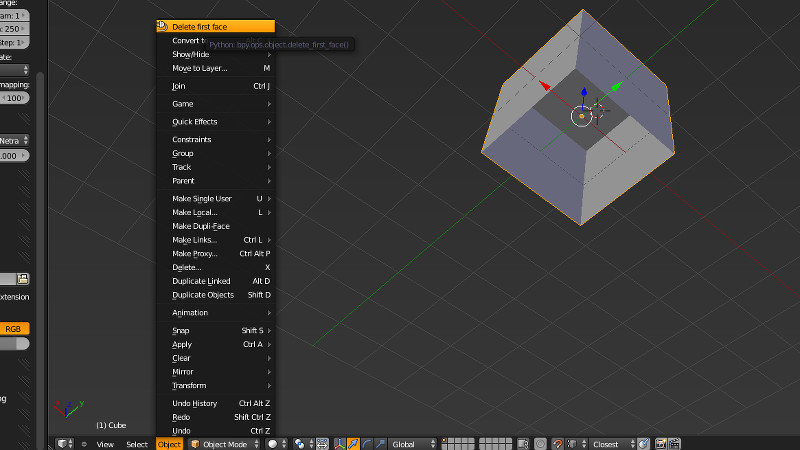This screenshot has width=800, height=450.
Task: Choose Redo in Object menu
Action: (x=215, y=417)
